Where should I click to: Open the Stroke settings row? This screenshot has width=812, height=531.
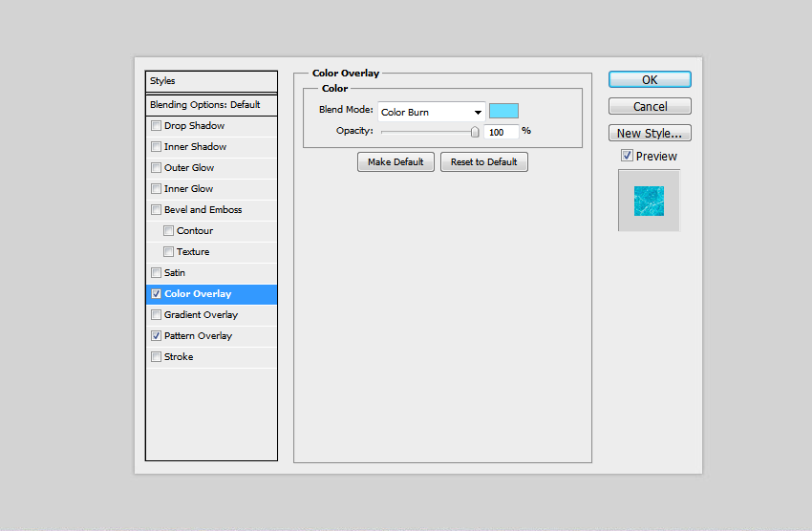tap(211, 357)
